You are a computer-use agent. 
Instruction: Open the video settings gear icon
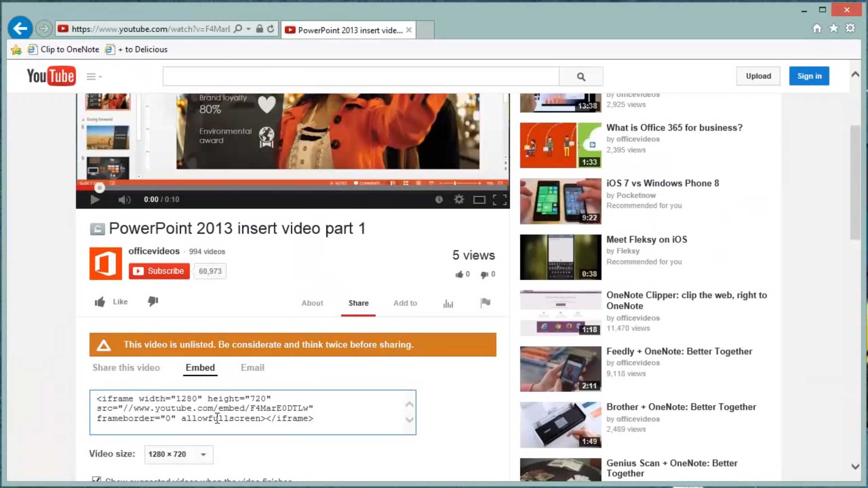click(459, 199)
